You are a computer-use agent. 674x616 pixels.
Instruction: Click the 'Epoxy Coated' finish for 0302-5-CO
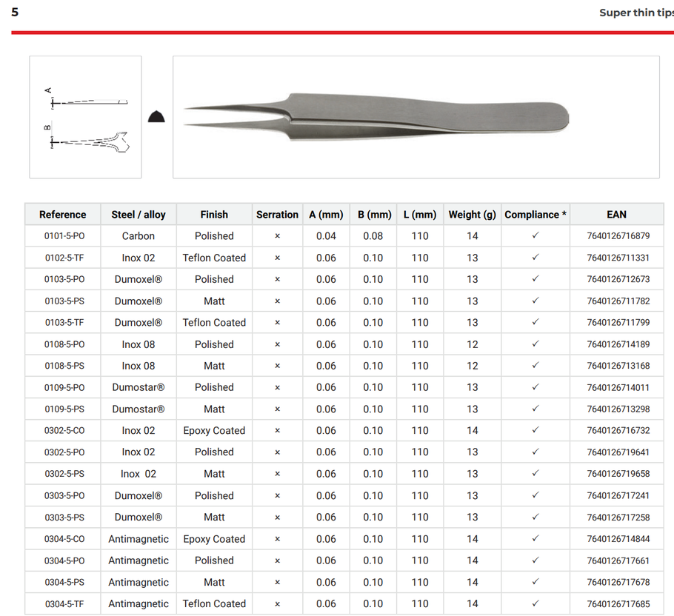point(214,430)
